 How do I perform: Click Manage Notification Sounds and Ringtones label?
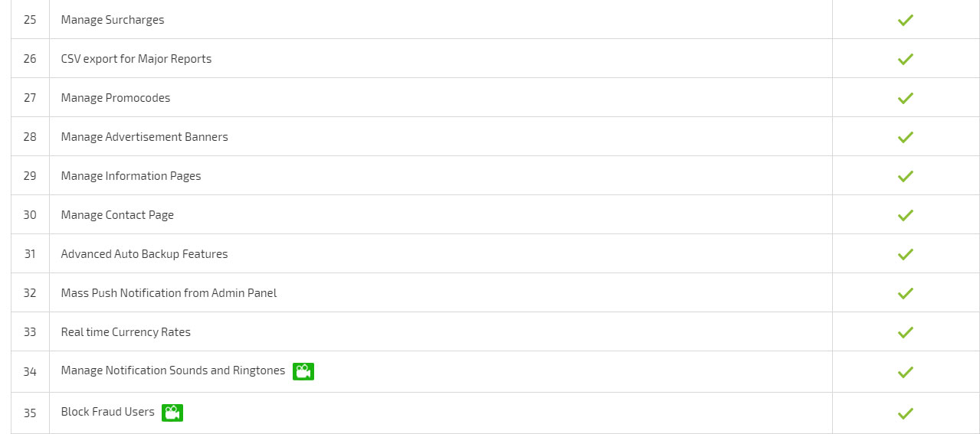pyautogui.click(x=173, y=370)
